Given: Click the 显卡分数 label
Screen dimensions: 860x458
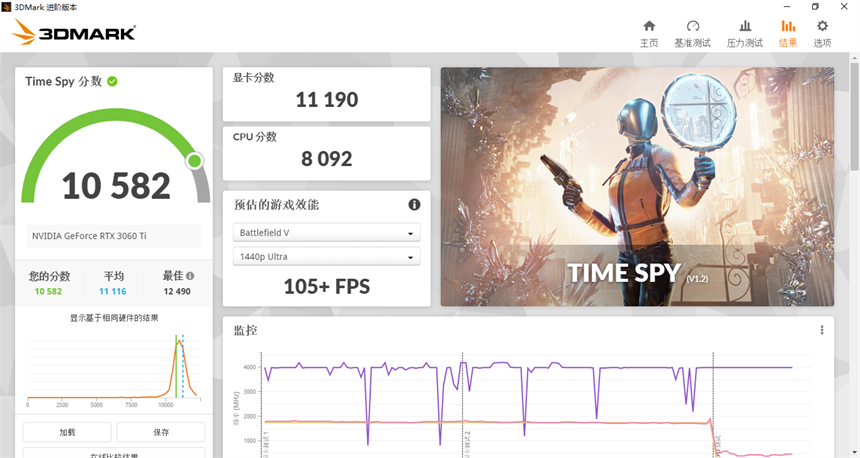Looking at the screenshot, I should point(253,77).
